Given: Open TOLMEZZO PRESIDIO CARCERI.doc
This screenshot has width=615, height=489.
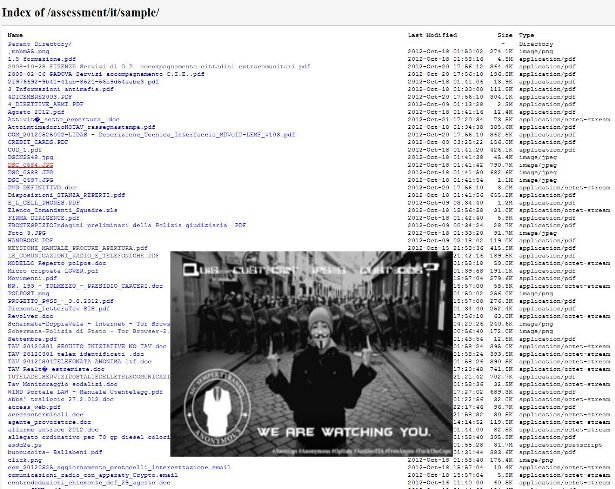Looking at the screenshot, I should (x=85, y=286).
